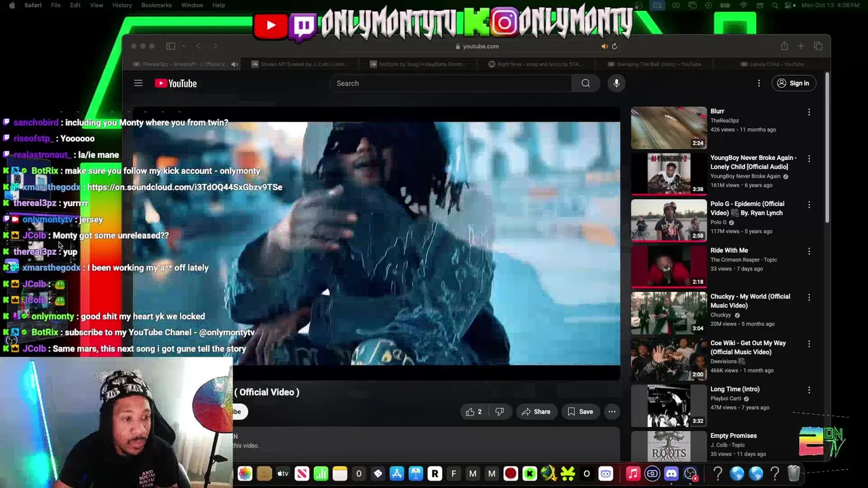Open options menu for Ride With Me
Screen dimensions: 868x488
(809, 251)
